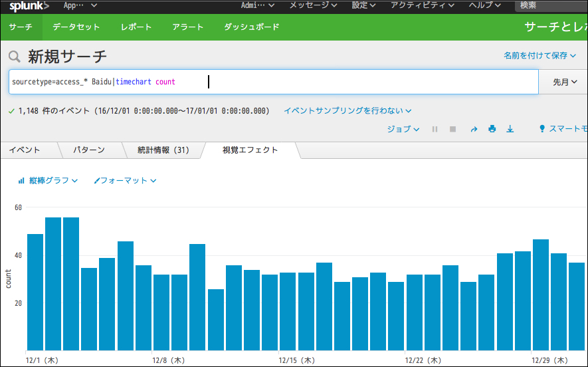Click the print icon
Viewport: 588px width, 367px height.
(x=492, y=129)
